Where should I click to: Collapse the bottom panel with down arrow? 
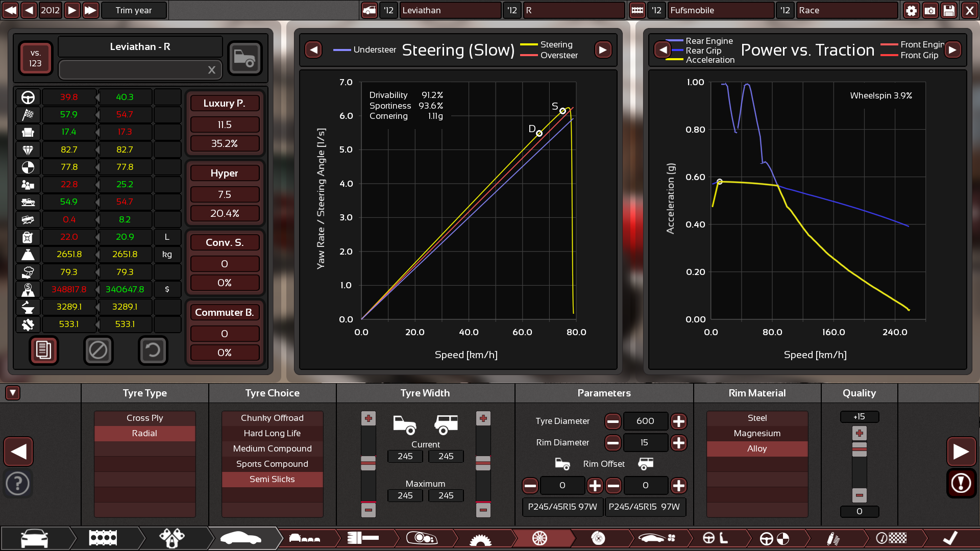click(x=13, y=393)
